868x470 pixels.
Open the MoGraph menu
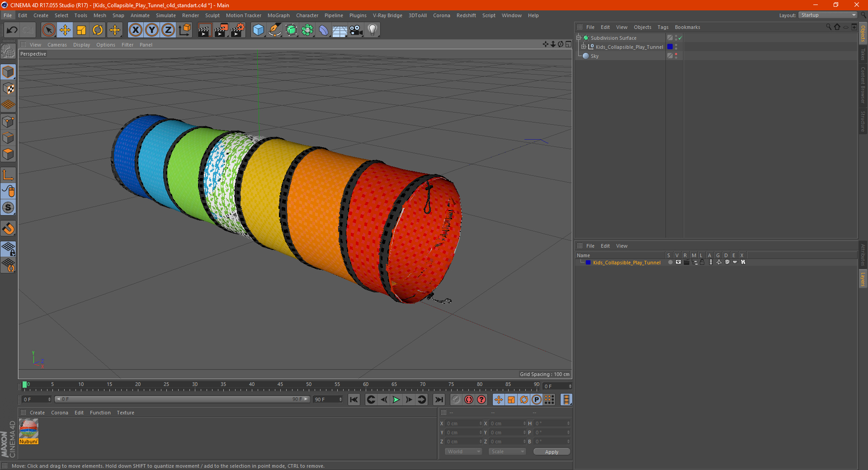pos(278,15)
